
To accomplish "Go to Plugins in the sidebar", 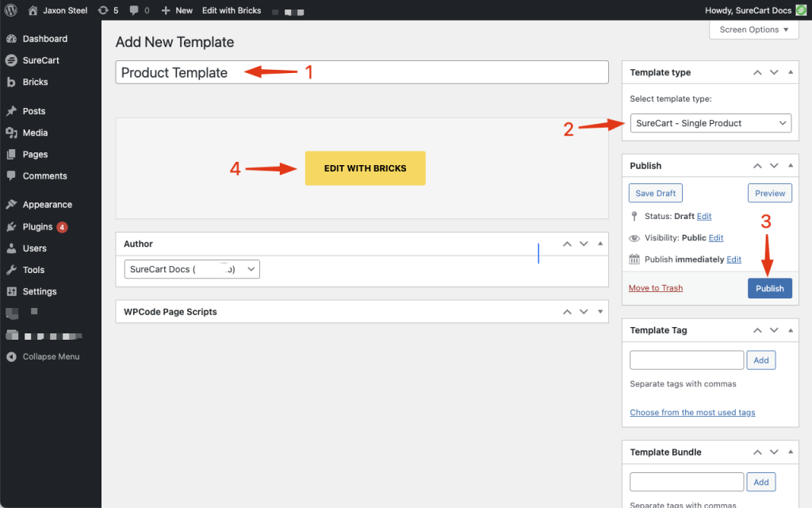I will (37, 226).
